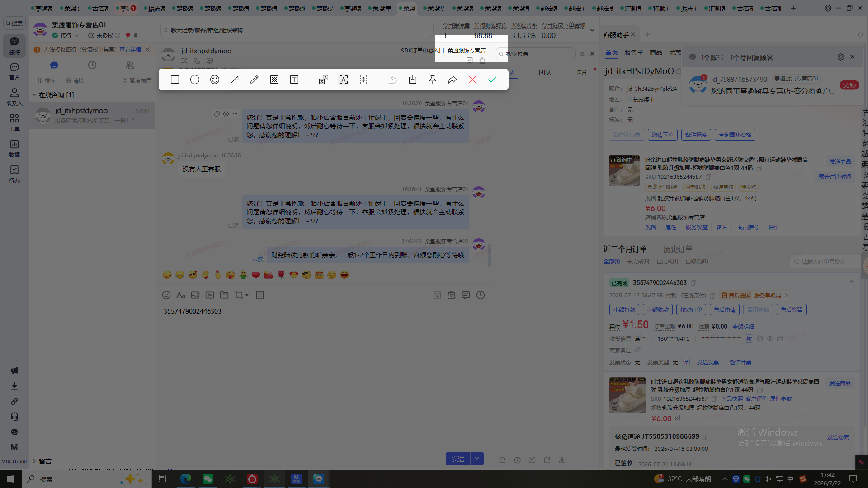Focus the 搜索短语 search field

coord(536,54)
